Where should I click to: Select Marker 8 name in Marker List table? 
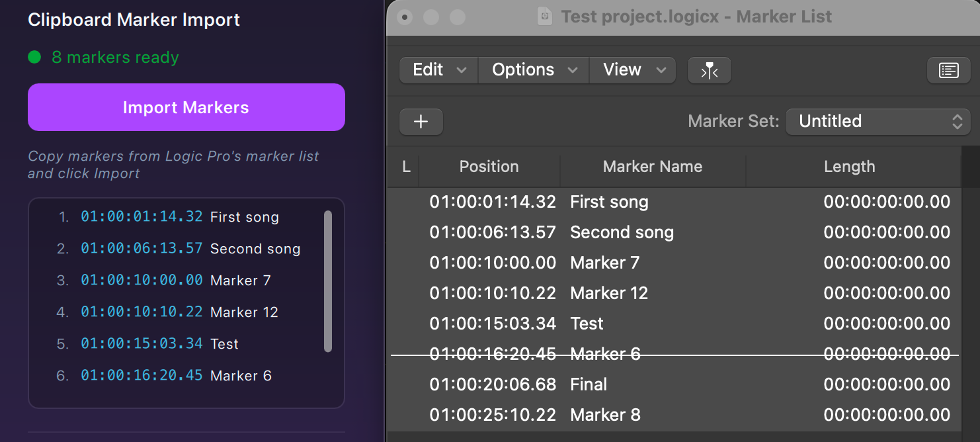[605, 415]
